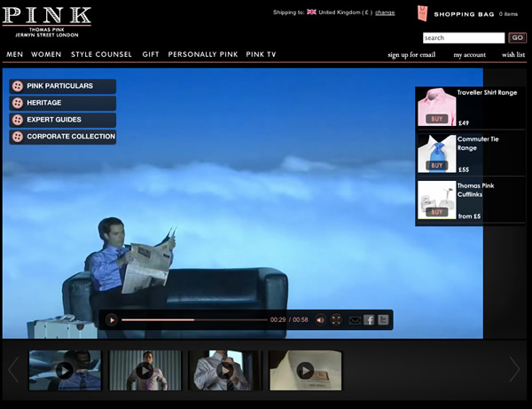Click SHOPPING BAG text link
The image size is (532, 409).
[464, 14]
